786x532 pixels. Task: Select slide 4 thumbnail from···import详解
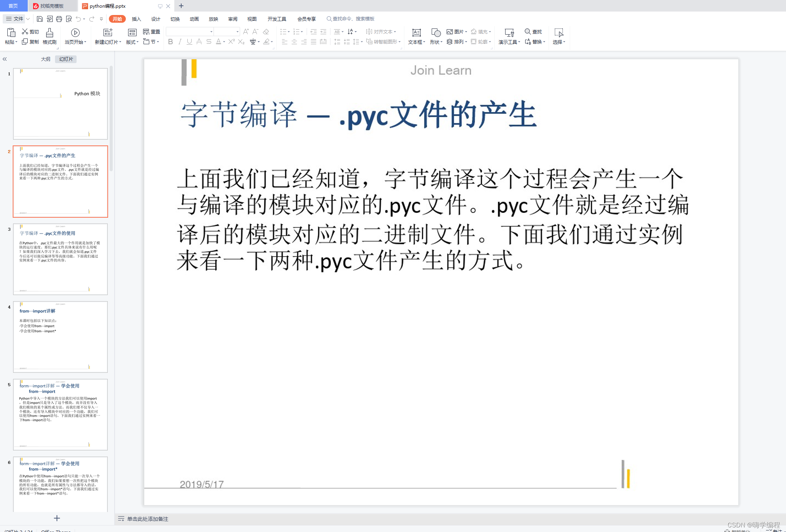pyautogui.click(x=60, y=337)
